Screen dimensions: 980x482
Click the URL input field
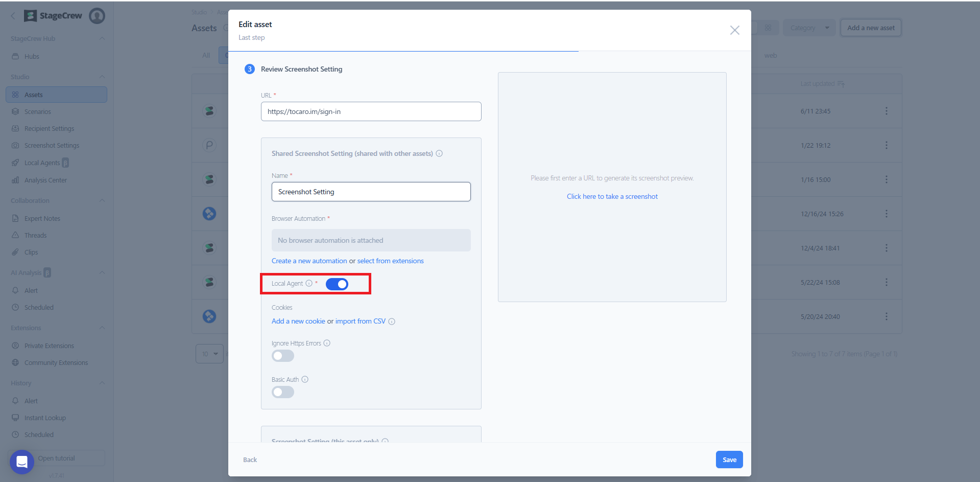[371, 112]
